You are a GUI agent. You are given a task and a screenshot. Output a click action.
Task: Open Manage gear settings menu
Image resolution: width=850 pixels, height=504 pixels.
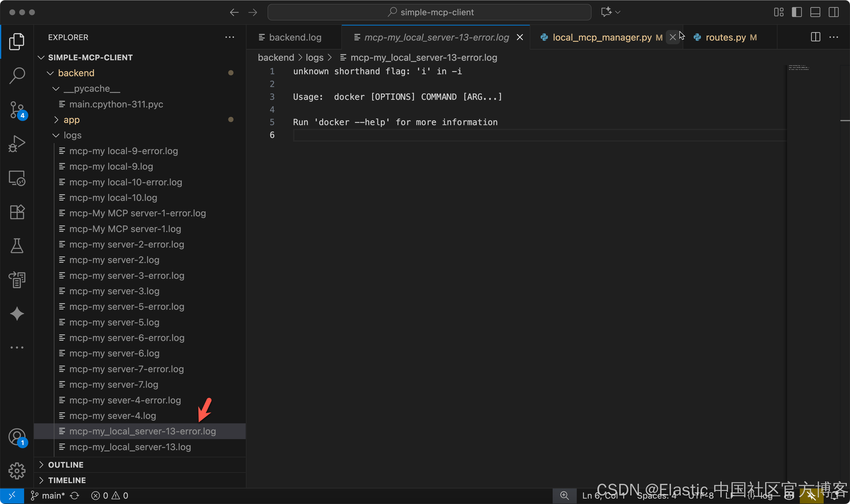click(17, 471)
